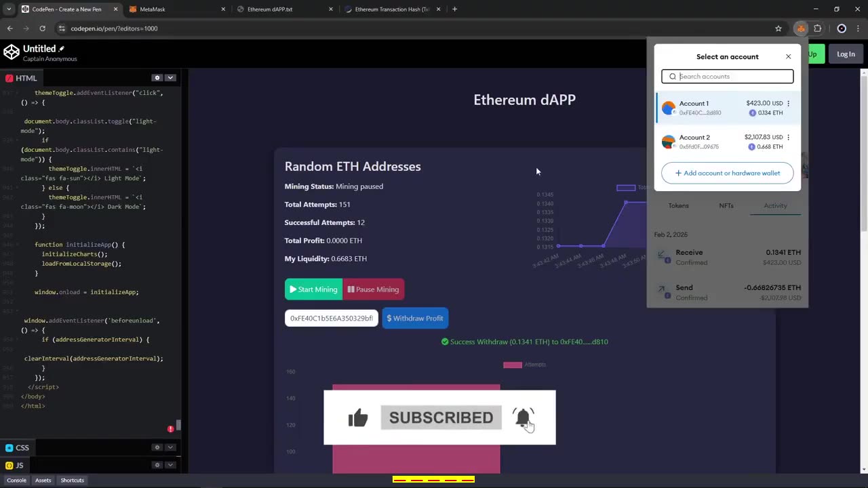Open the browser extensions puzzle icon
Image resolution: width=868 pixels, height=488 pixels.
817,28
